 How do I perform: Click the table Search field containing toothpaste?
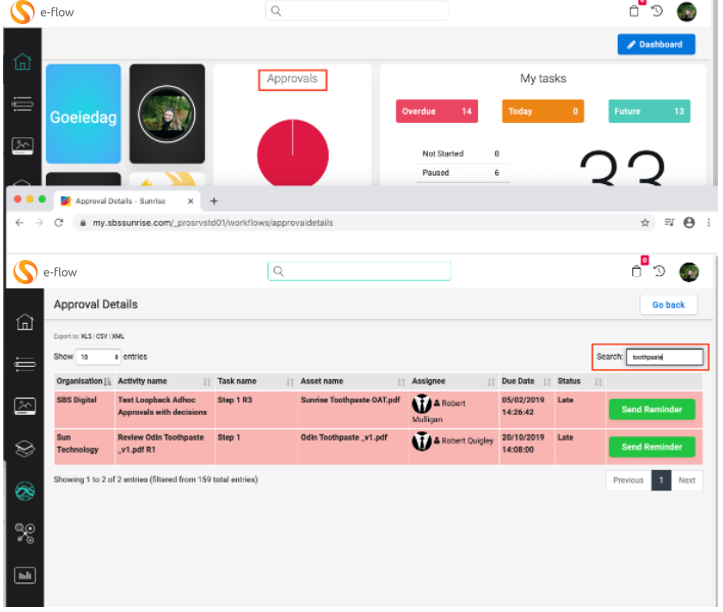[x=664, y=357]
